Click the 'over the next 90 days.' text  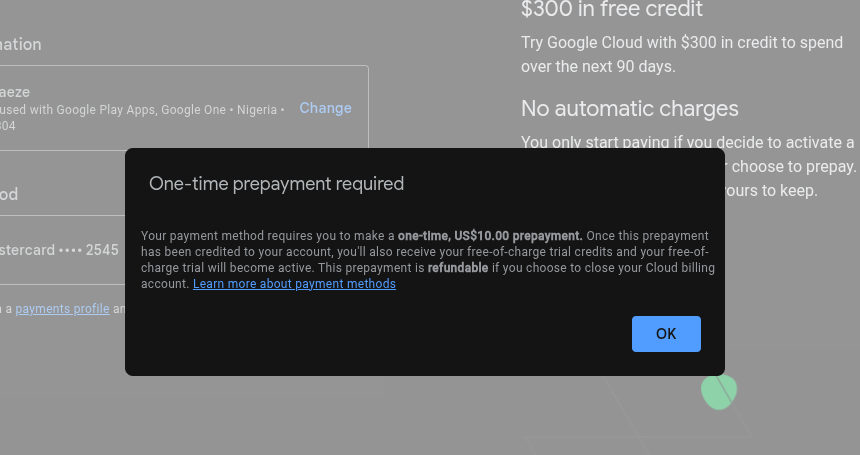pyautogui.click(x=598, y=67)
